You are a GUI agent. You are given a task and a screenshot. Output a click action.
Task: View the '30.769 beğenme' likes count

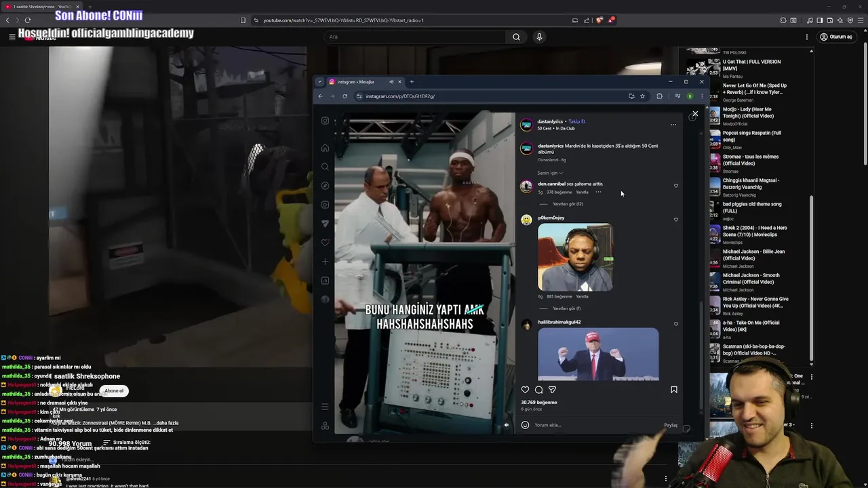coord(539,402)
